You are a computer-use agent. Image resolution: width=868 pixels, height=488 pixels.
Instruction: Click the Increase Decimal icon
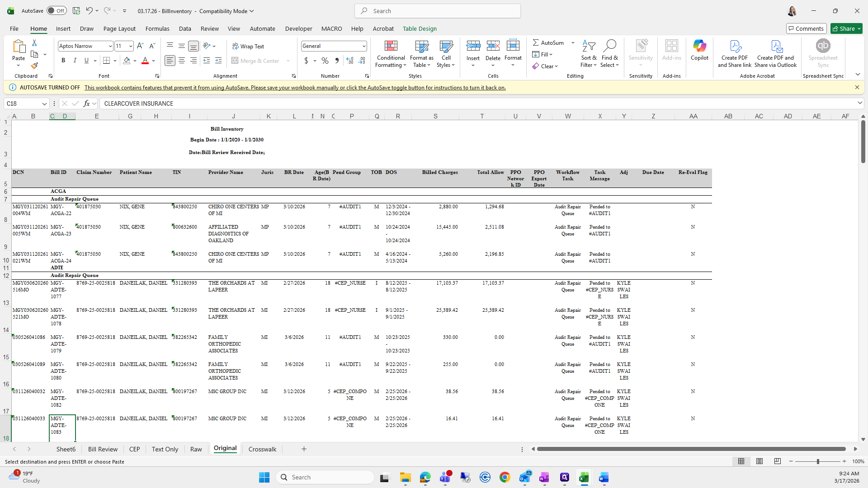[349, 61]
